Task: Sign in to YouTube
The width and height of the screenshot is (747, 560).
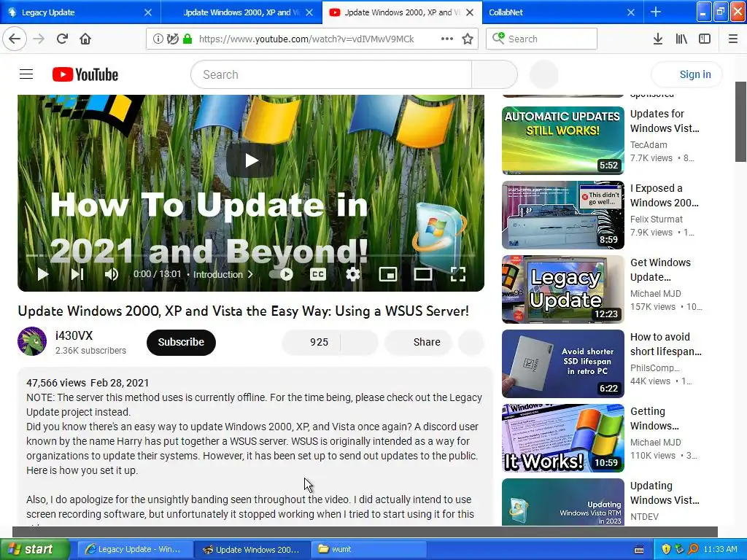Action: (x=686, y=74)
